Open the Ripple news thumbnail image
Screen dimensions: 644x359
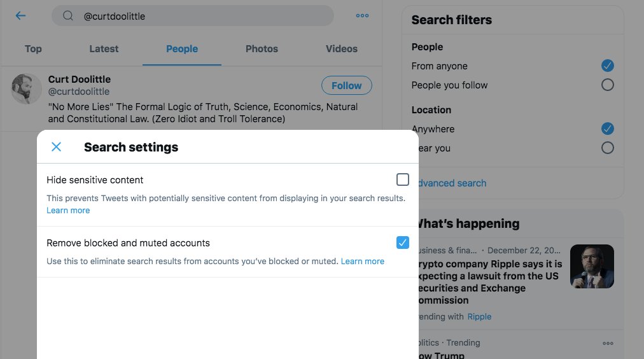[x=592, y=266]
